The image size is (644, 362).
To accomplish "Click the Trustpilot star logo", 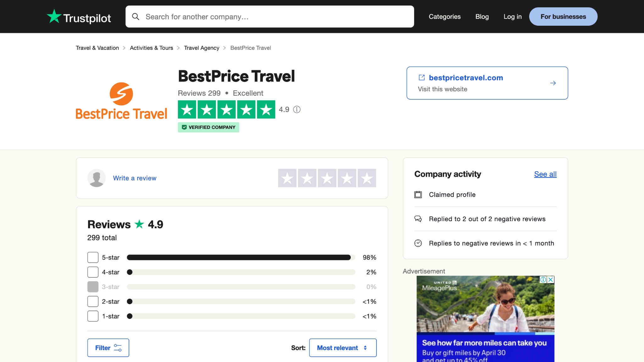I will 53,16.
